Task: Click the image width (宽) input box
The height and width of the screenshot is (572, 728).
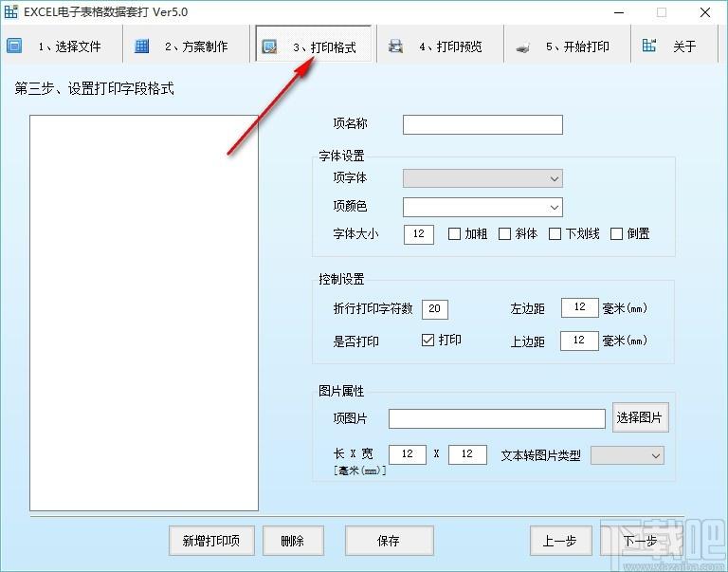Action: (467, 454)
